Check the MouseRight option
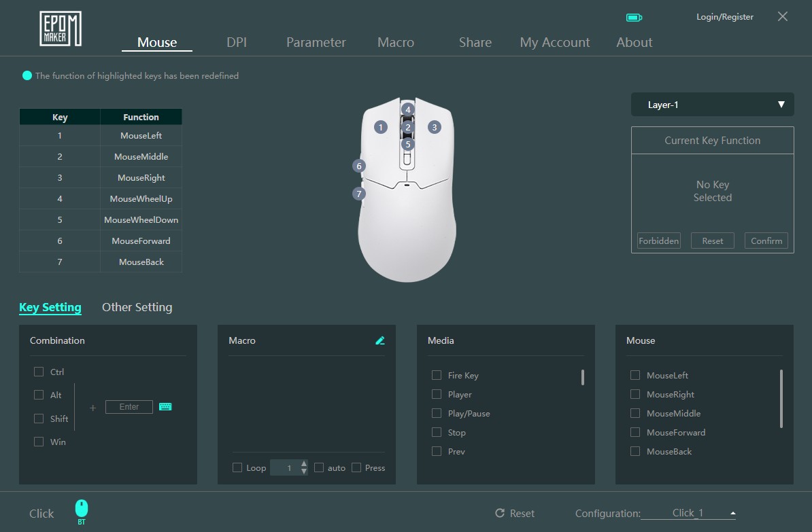This screenshot has width=812, height=532. (x=635, y=394)
